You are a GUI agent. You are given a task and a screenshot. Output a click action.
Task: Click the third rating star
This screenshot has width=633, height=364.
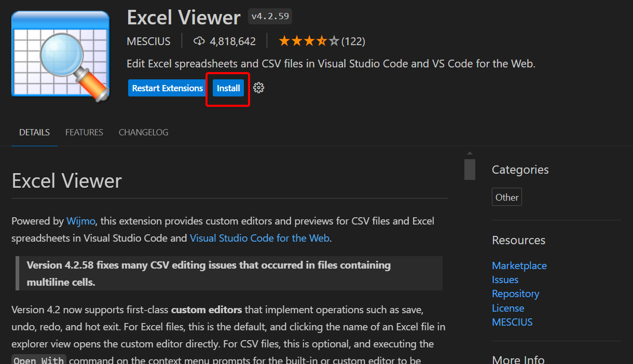[309, 40]
